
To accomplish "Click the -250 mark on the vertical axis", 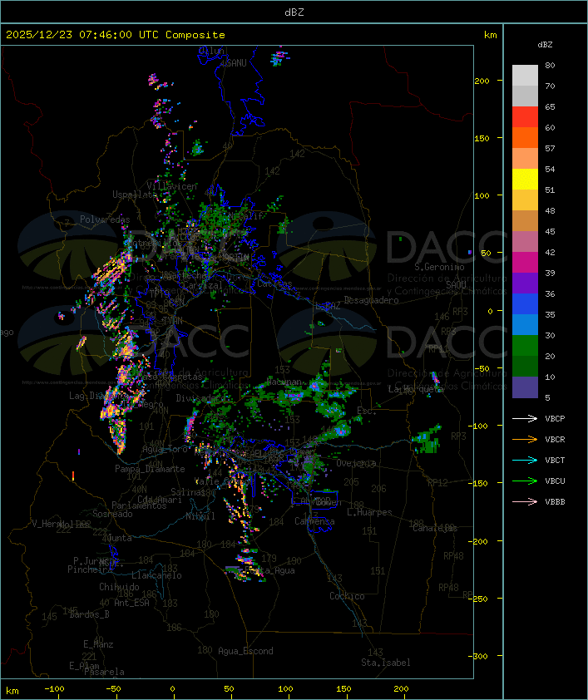I will 477,599.
